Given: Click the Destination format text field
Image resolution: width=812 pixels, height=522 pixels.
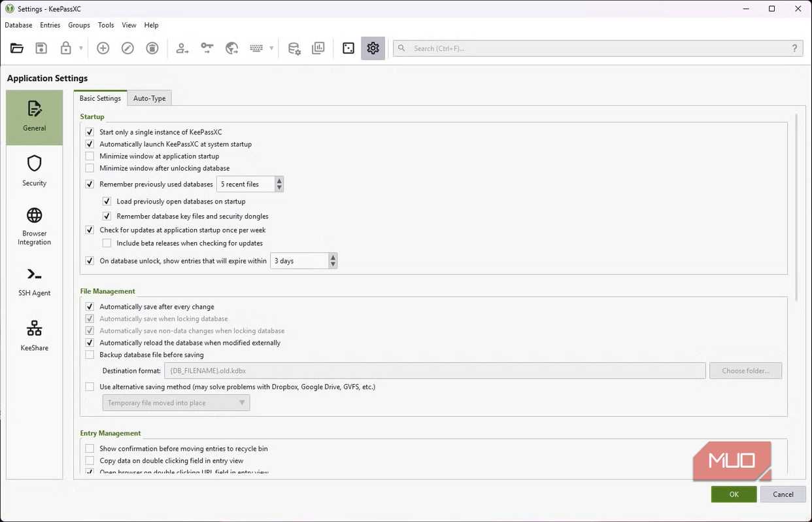Looking at the screenshot, I should pyautogui.click(x=435, y=371).
